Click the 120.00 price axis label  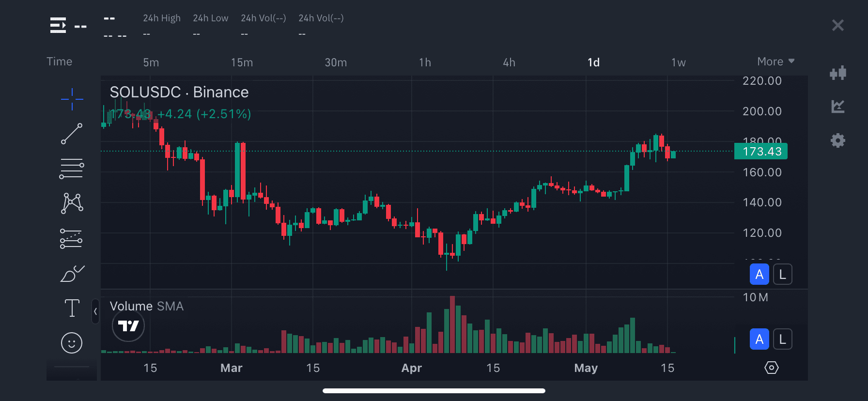point(762,233)
